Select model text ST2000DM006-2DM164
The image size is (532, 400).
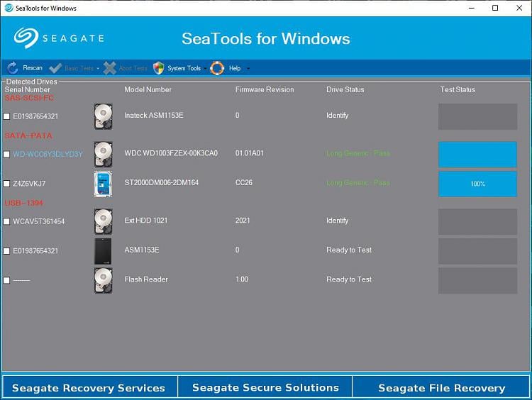(162, 182)
